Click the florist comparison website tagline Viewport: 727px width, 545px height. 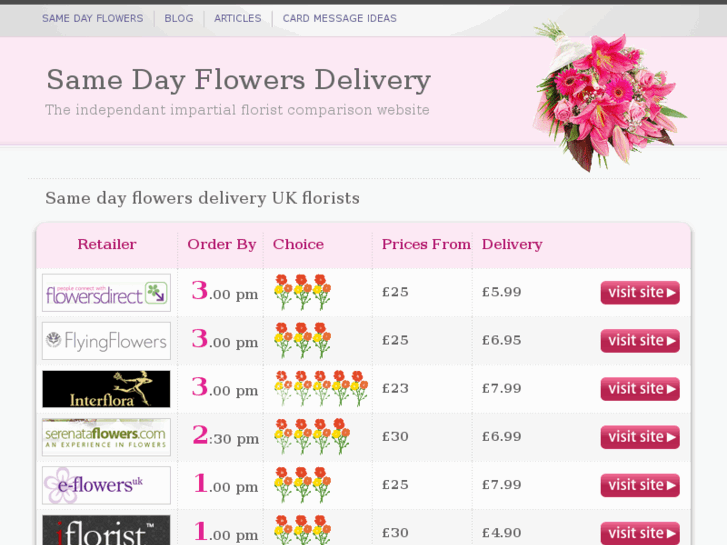[x=237, y=110]
